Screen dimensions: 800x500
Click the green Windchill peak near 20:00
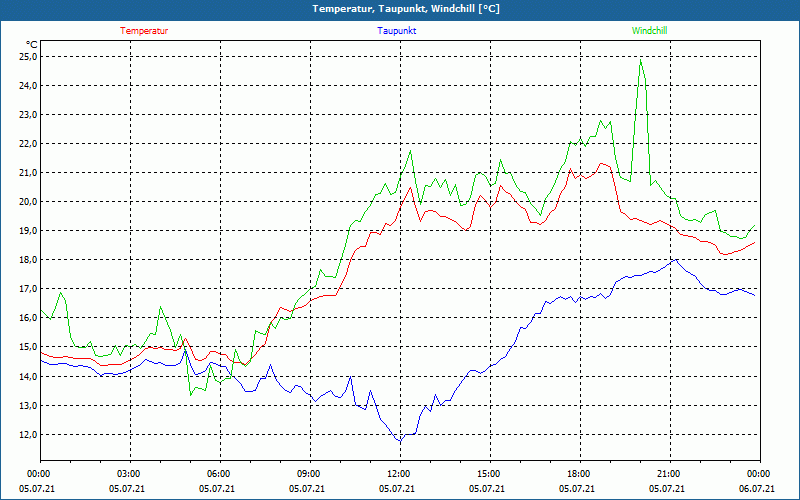click(640, 60)
